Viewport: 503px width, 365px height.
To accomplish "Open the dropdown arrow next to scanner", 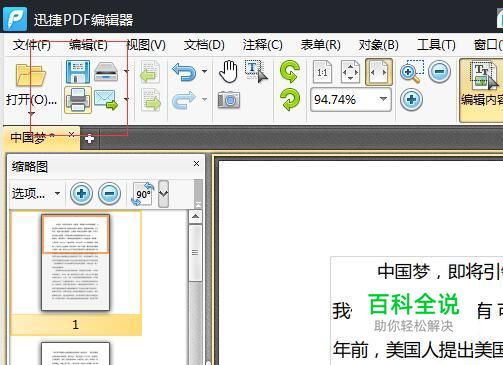I will (126, 71).
